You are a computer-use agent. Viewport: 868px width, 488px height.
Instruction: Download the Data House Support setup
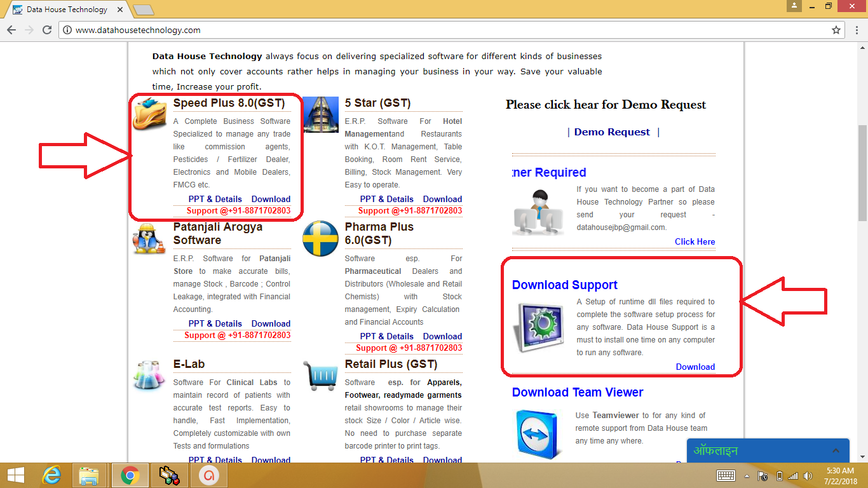695,367
